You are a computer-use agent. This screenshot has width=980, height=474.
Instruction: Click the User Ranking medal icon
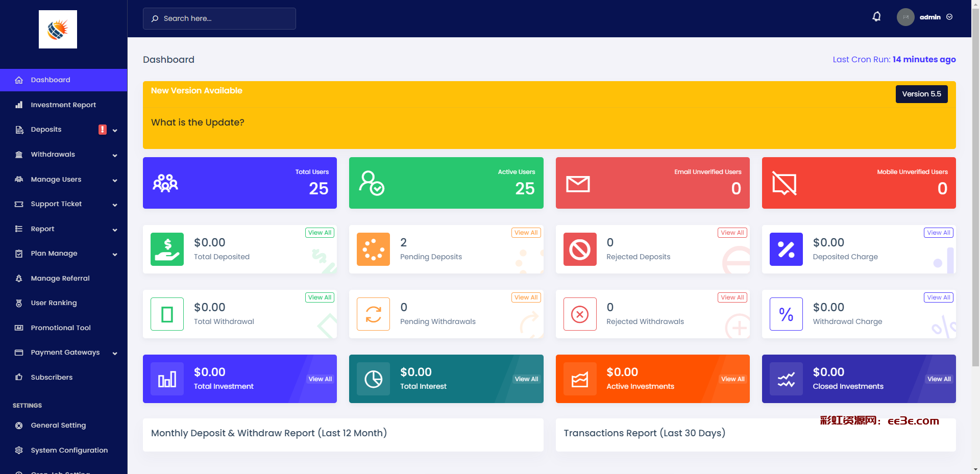(19, 303)
